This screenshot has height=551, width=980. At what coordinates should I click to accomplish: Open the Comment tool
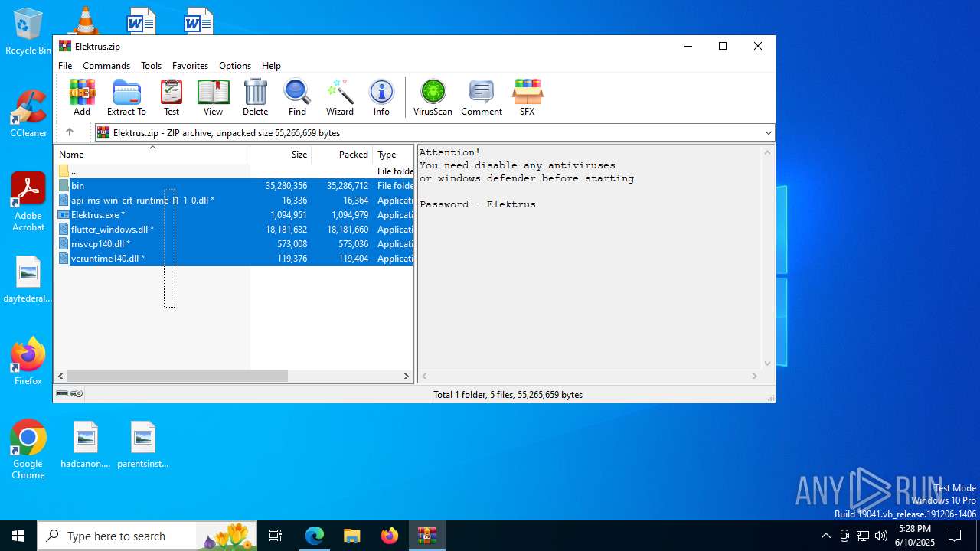(482, 97)
